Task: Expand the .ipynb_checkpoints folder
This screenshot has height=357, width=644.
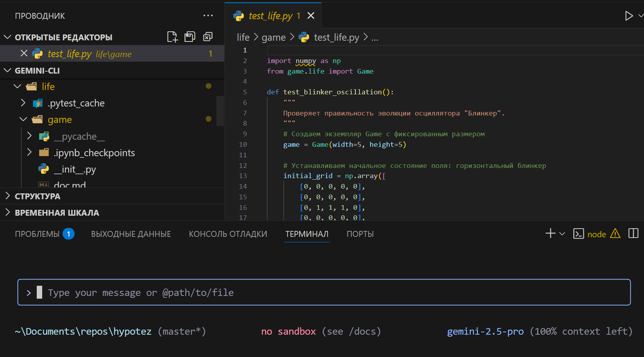Action: point(29,153)
